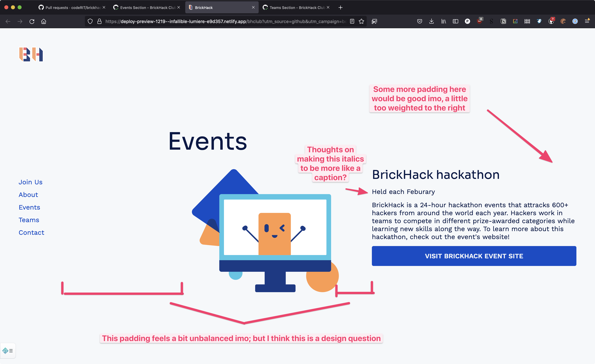Image resolution: width=595 pixels, height=364 pixels.
Task: Close the Events Section tab
Action: [x=179, y=7]
